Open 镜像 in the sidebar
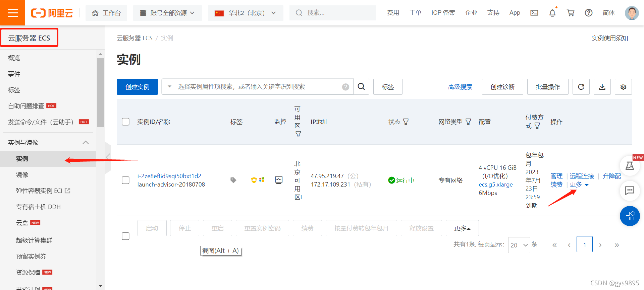The image size is (644, 290). point(22,174)
